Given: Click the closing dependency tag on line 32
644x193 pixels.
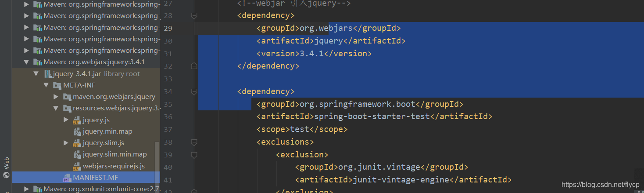Looking at the screenshot, I should coord(268,66).
